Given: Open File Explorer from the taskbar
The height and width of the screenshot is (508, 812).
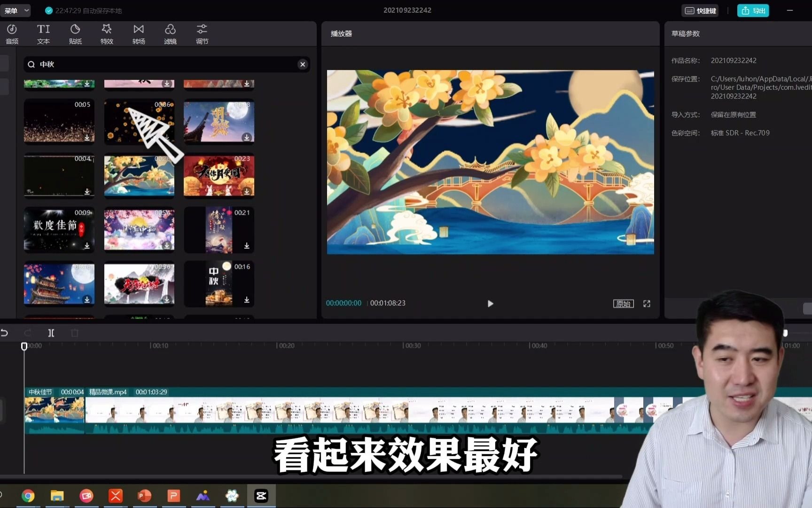Looking at the screenshot, I should pos(57,496).
